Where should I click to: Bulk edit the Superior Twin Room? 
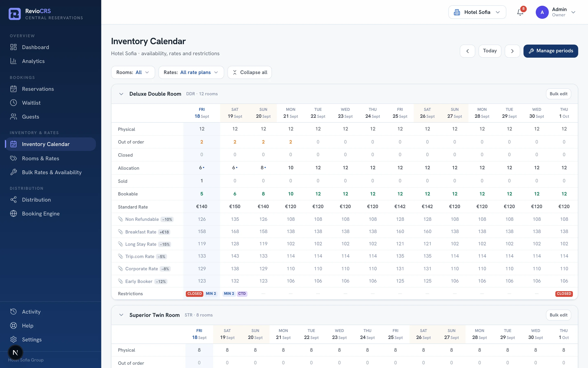[558, 315]
